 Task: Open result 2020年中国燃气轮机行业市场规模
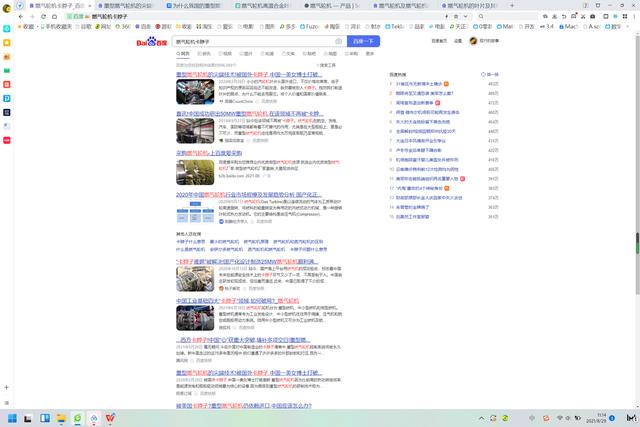coord(249,195)
